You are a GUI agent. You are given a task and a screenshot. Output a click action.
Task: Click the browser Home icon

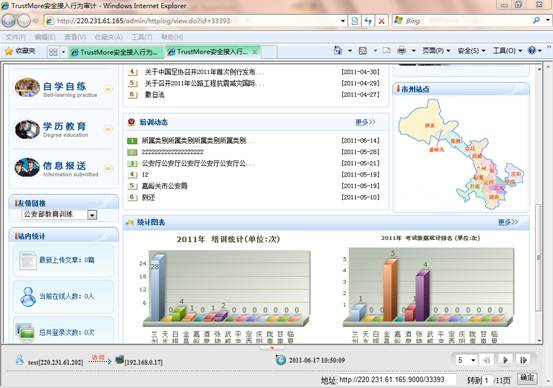tap(338, 51)
